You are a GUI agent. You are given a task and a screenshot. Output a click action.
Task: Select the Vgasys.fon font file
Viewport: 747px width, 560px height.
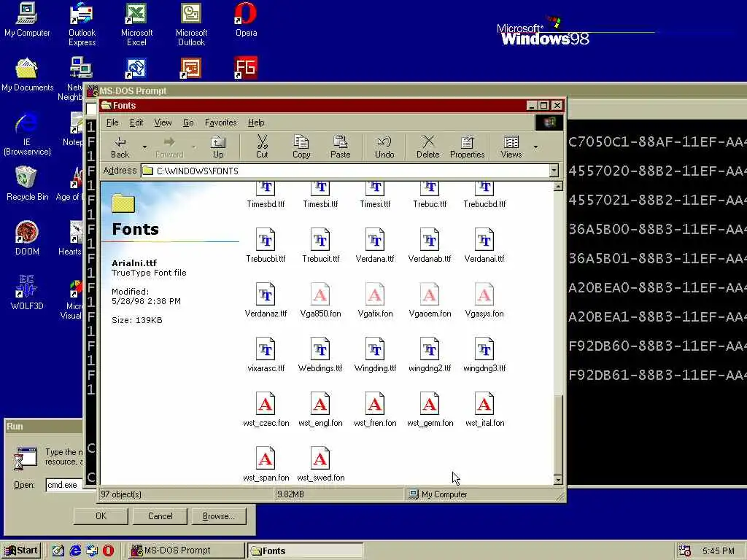click(x=484, y=300)
